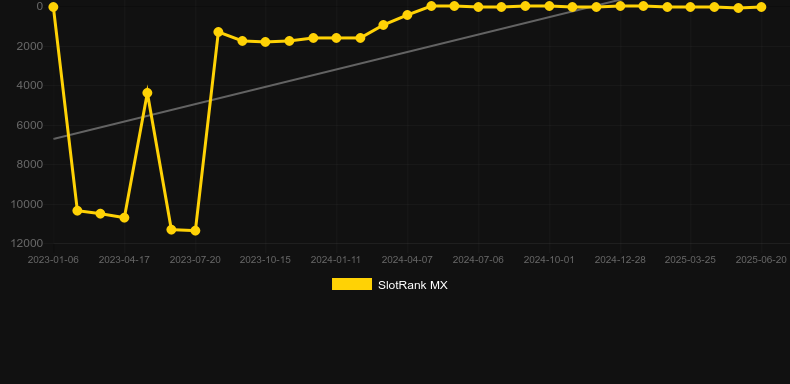Click the 2023-10-15 x-axis label
The width and height of the screenshot is (790, 384).
(x=265, y=260)
